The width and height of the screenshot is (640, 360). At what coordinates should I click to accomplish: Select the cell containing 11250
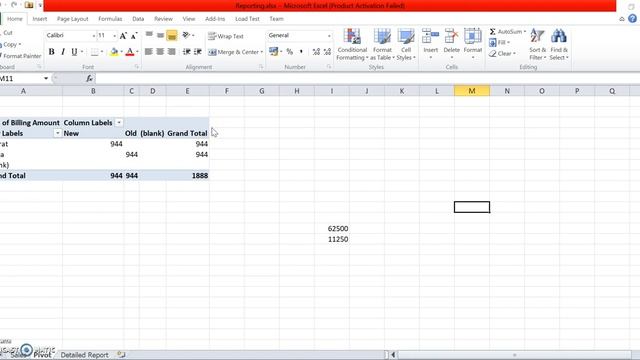coord(332,239)
